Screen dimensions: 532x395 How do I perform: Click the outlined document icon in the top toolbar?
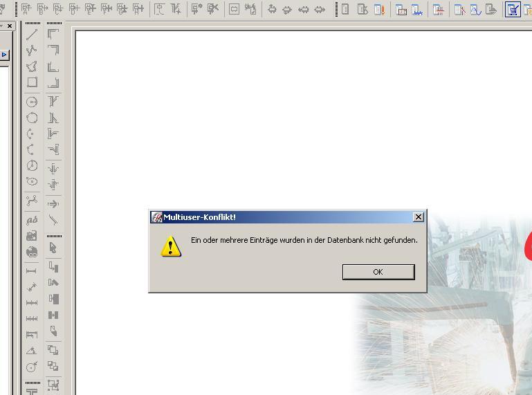[345, 10]
